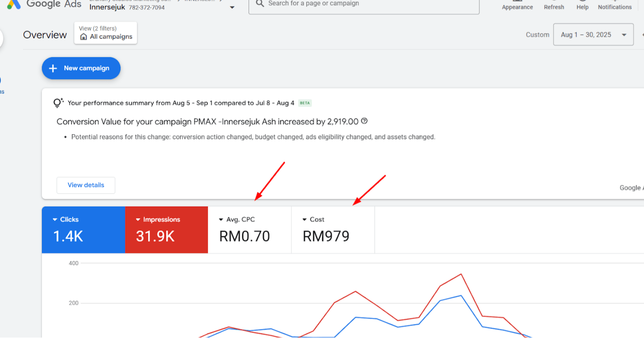Image resolution: width=644 pixels, height=338 pixels.
Task: Open the Appearance settings
Action: pyautogui.click(x=517, y=5)
